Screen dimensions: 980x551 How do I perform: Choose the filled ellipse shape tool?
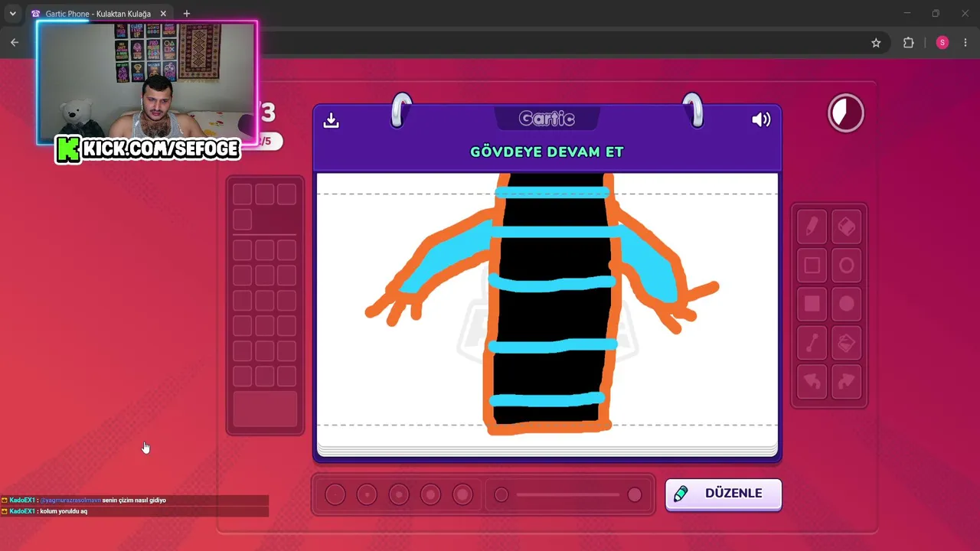846,304
